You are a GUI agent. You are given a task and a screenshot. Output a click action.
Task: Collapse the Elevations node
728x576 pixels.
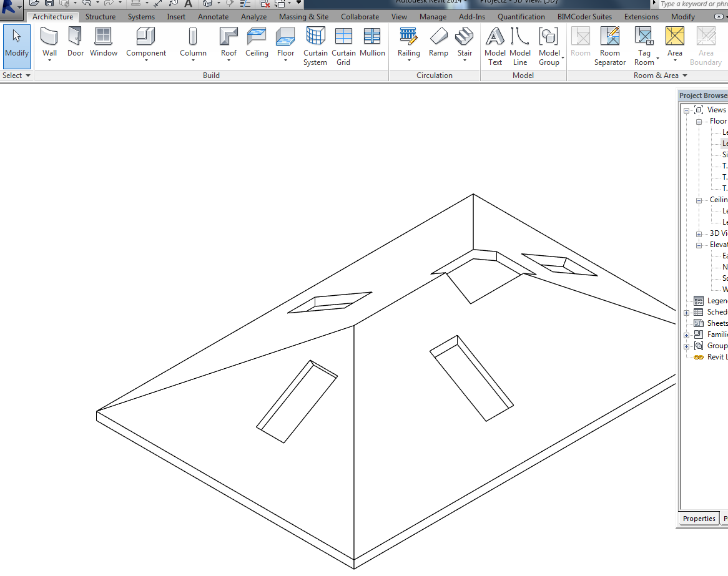(x=699, y=245)
